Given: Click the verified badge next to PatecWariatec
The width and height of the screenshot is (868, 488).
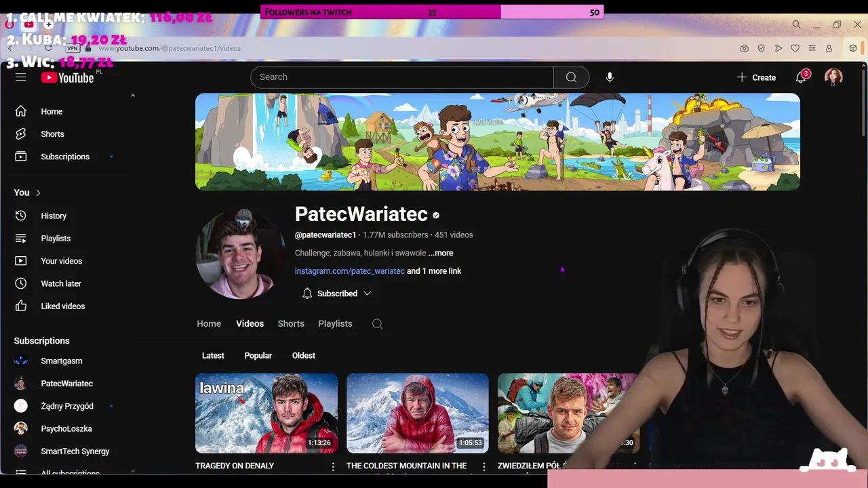Looking at the screenshot, I should (x=436, y=216).
